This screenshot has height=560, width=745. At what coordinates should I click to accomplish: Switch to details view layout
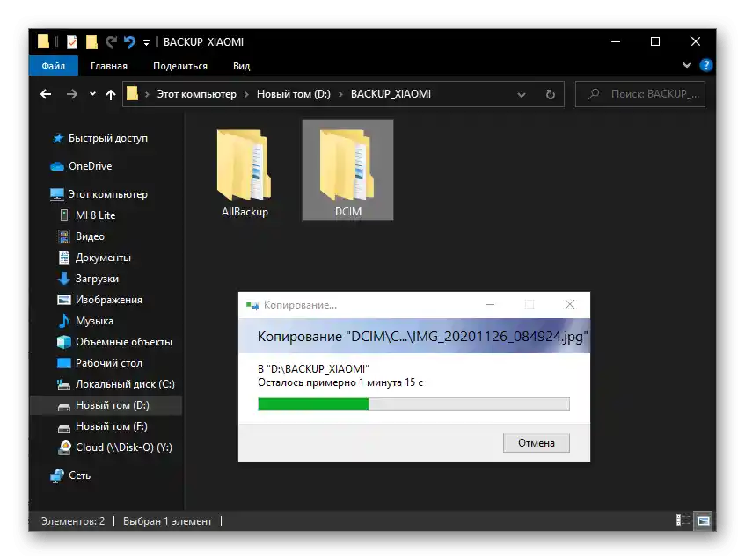pyautogui.click(x=683, y=520)
